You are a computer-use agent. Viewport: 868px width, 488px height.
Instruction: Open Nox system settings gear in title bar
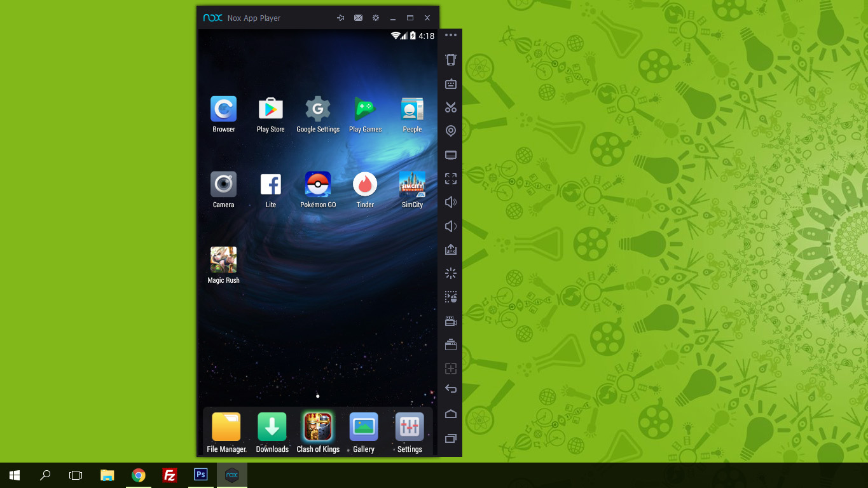point(376,18)
